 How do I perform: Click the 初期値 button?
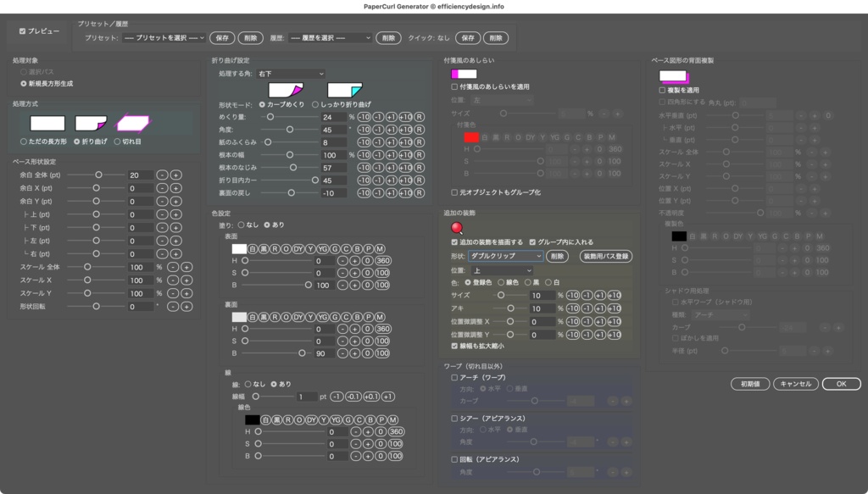point(750,384)
